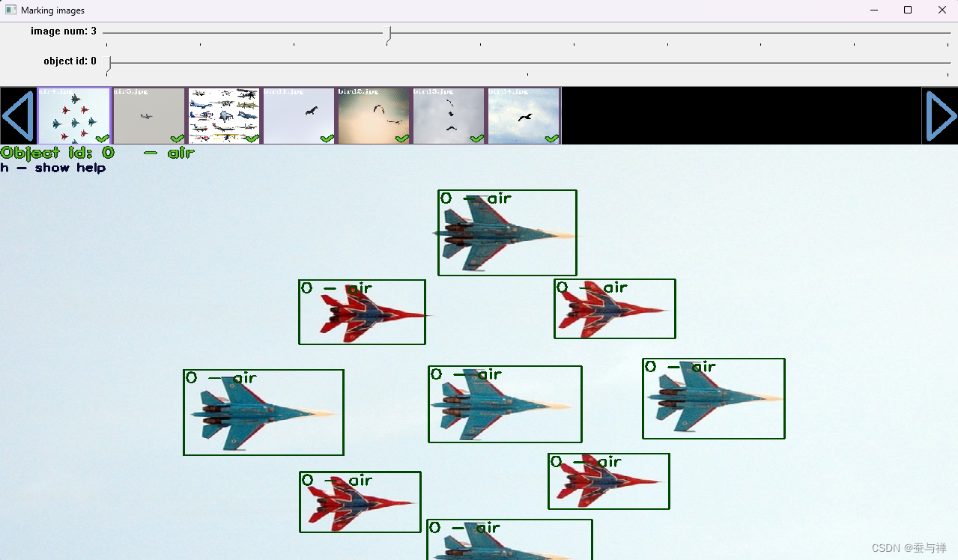The width and height of the screenshot is (958, 560).
Task: Click the green checkmark on the bird1.jpg thumbnail
Action: [327, 138]
